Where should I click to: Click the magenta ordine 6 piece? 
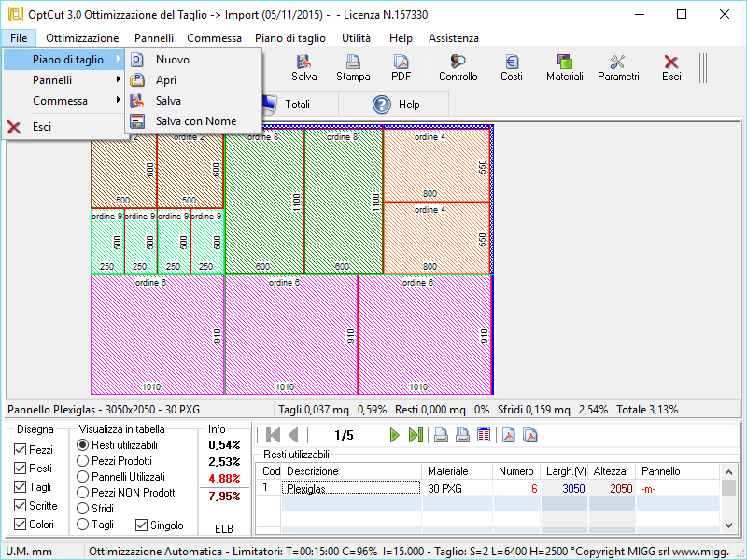click(156, 334)
